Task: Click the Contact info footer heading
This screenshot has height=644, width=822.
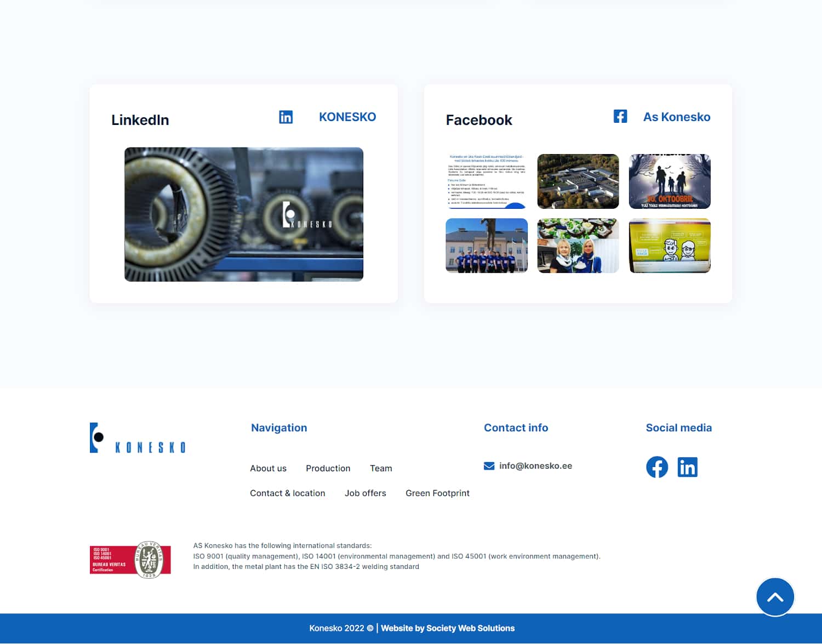Action: (516, 428)
